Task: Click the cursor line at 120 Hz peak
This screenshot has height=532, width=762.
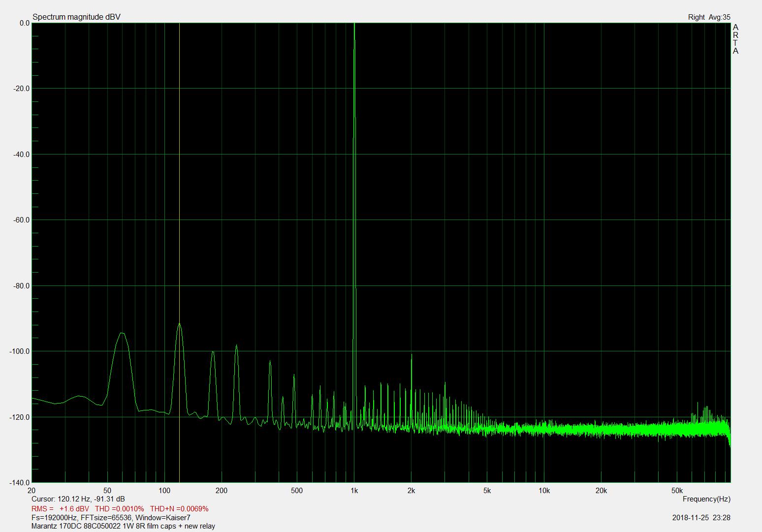Action: [179, 324]
